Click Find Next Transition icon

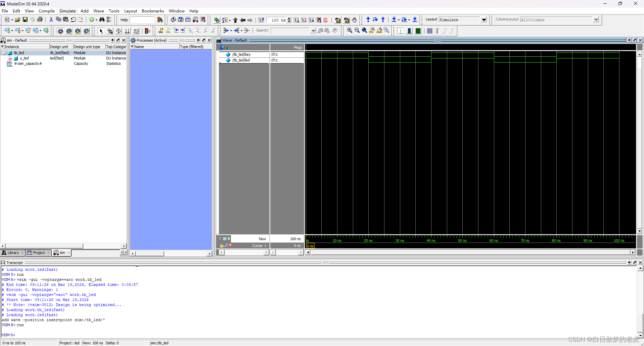(x=183, y=31)
